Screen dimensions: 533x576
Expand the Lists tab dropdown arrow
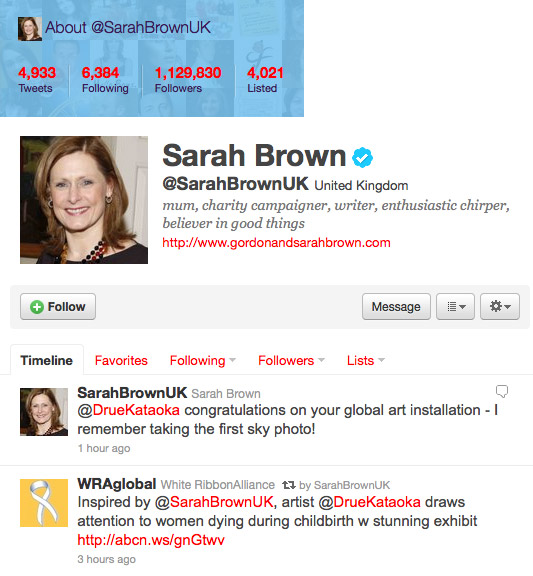381,360
